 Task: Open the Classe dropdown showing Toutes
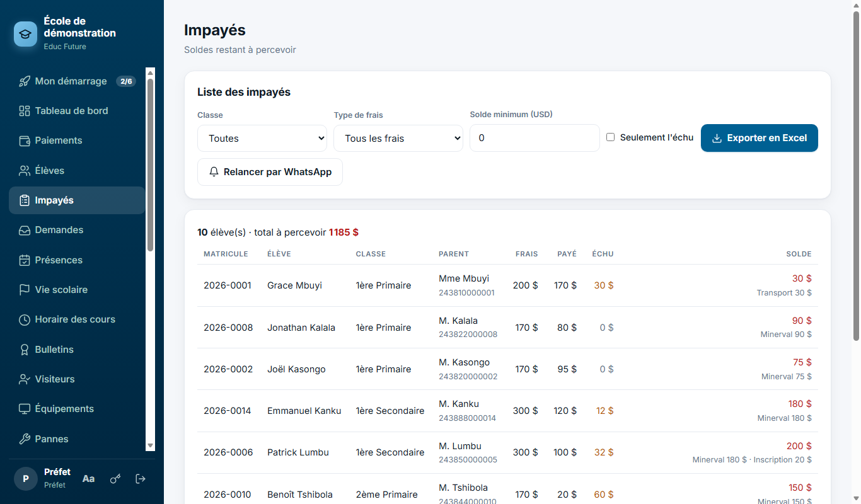tap(262, 138)
